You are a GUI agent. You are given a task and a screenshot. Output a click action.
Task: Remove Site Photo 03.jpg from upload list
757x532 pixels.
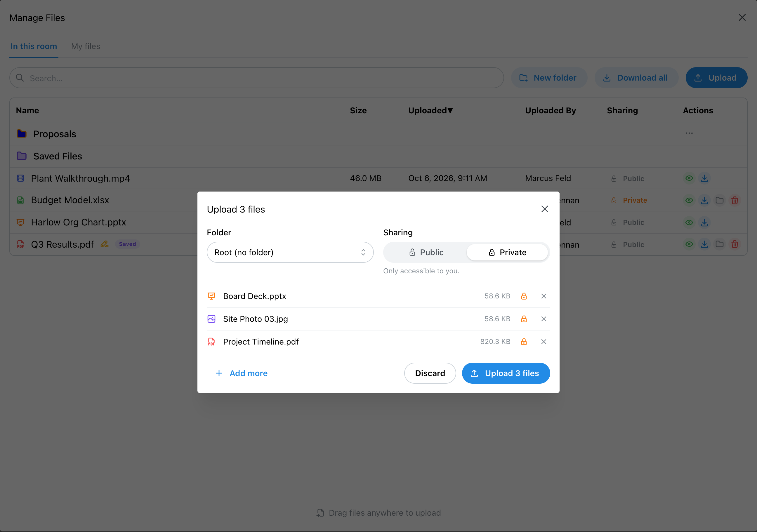coord(544,319)
